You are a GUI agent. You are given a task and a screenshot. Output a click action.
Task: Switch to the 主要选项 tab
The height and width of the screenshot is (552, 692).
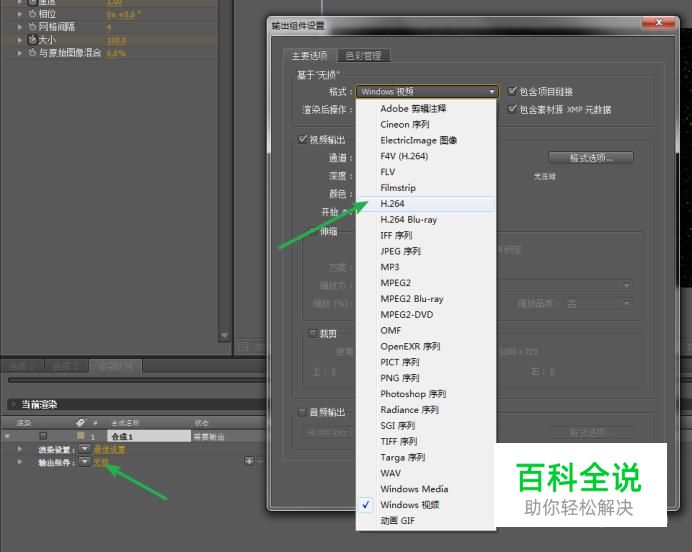309,56
